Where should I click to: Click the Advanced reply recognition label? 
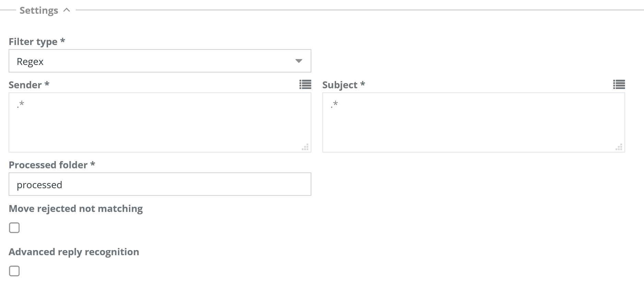[x=74, y=252]
